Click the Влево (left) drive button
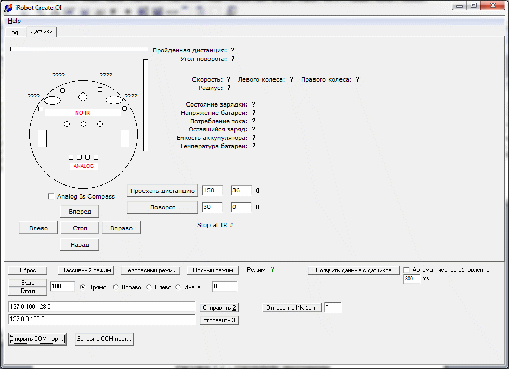The image size is (510, 370). click(38, 228)
